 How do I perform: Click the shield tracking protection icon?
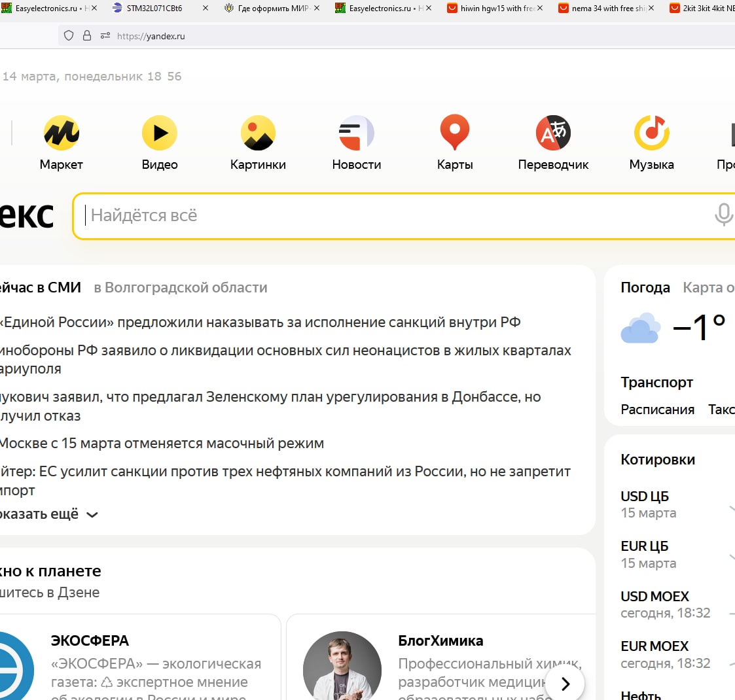pos(69,36)
